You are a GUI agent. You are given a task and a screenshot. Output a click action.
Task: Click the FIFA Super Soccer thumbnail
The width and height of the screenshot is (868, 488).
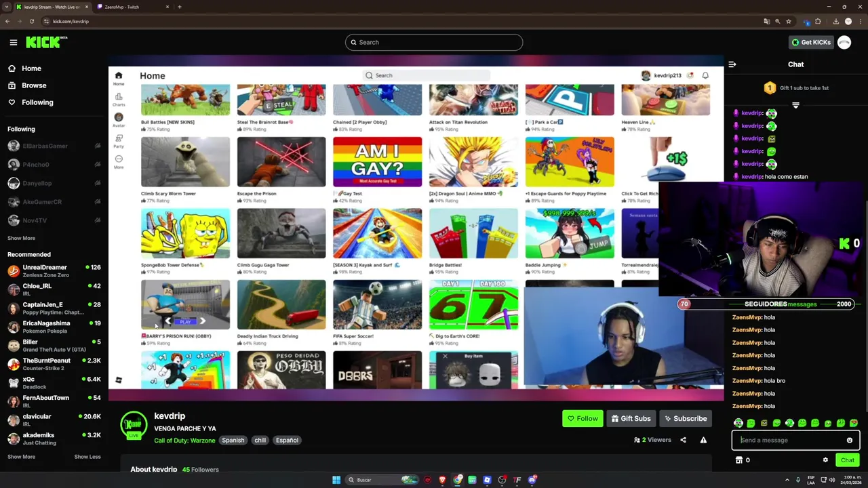click(x=377, y=305)
